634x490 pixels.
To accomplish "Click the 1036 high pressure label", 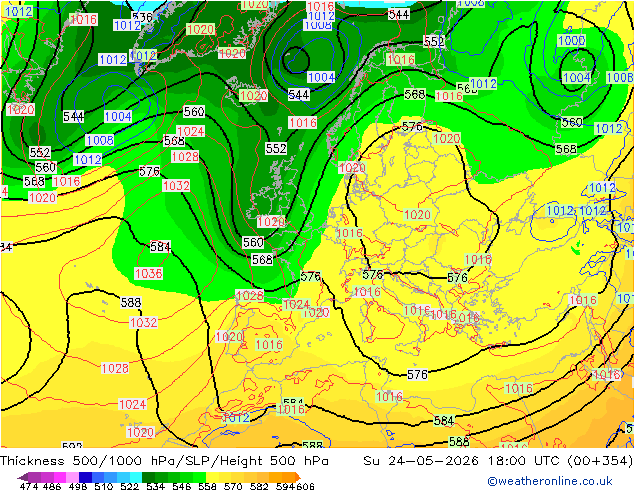I will pyautogui.click(x=148, y=274).
